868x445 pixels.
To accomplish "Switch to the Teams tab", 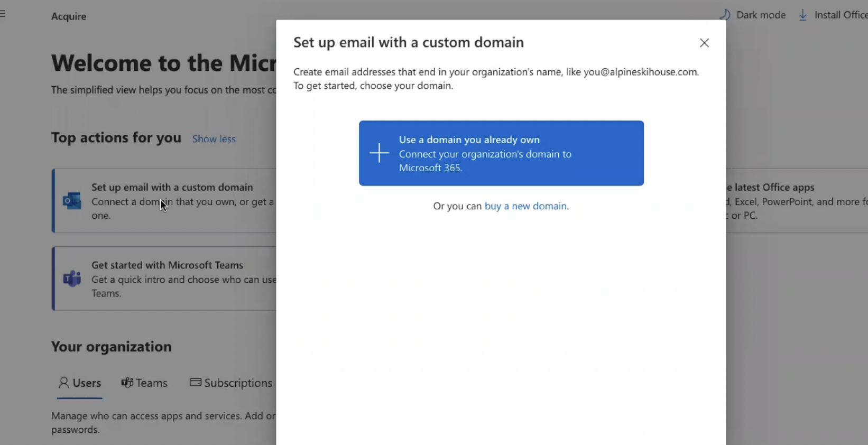I will pos(144,383).
